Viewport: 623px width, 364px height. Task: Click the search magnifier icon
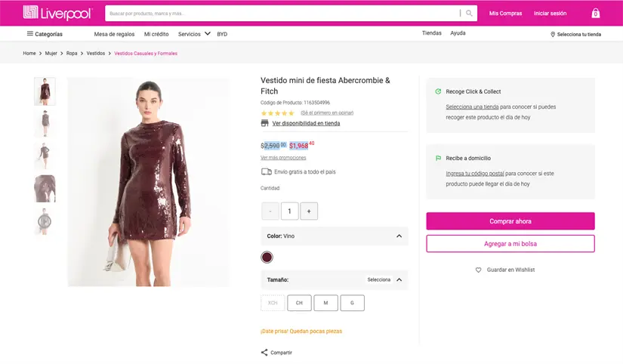point(469,13)
